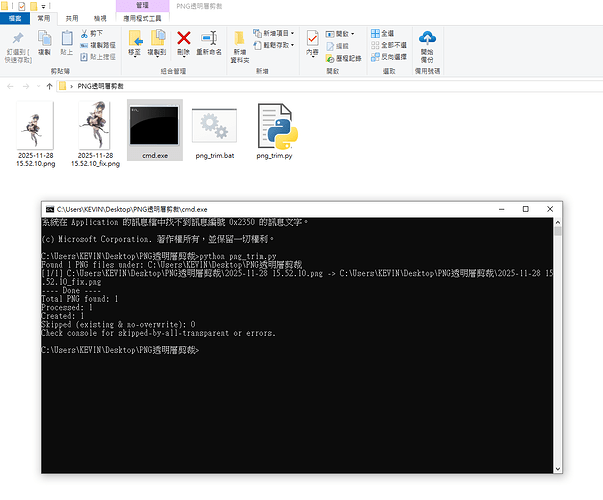Create a new folder via the ribbon icon
The image size is (603, 500).
click(240, 42)
